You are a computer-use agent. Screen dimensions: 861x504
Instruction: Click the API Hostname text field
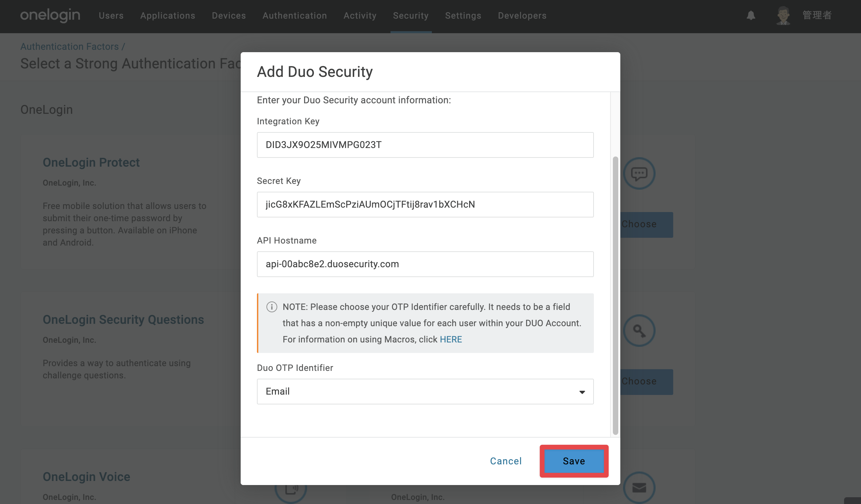tap(425, 264)
